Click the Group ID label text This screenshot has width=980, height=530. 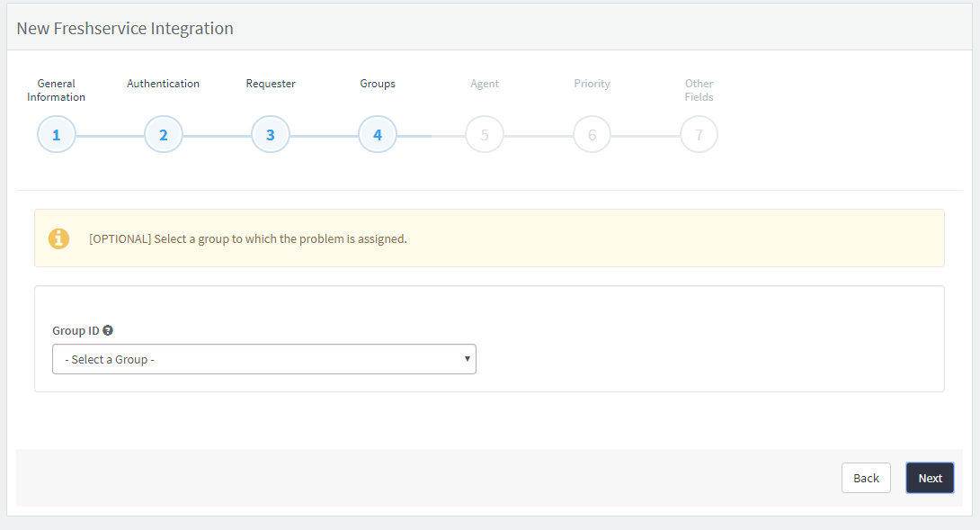click(x=76, y=330)
